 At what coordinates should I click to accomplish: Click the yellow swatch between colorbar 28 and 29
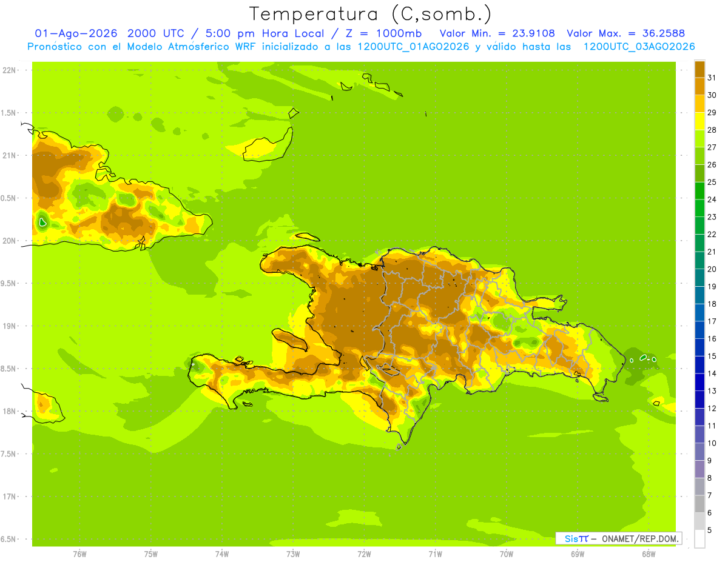(699, 121)
